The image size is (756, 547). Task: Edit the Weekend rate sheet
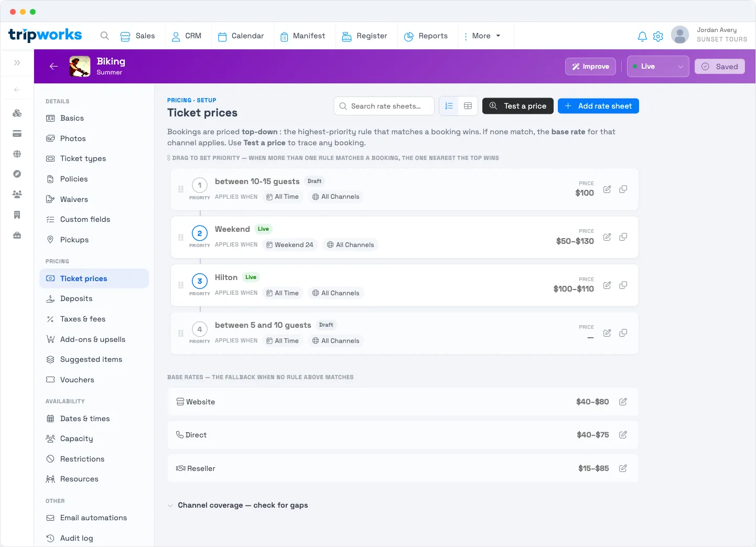coord(607,237)
